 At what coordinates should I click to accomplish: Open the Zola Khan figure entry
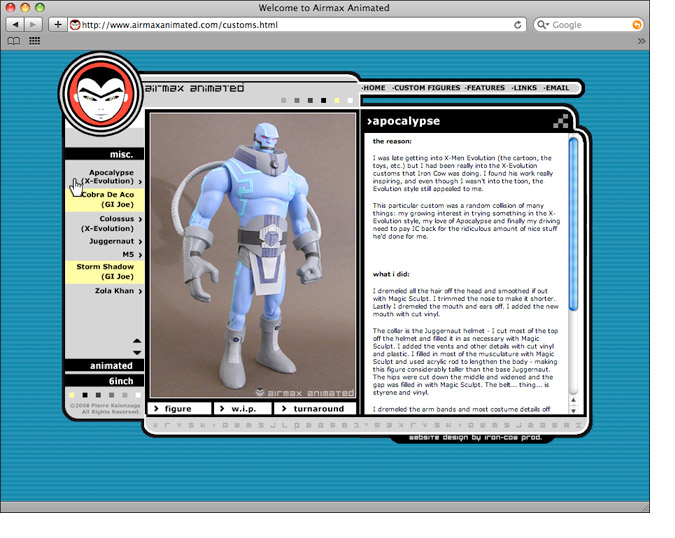tap(114, 291)
